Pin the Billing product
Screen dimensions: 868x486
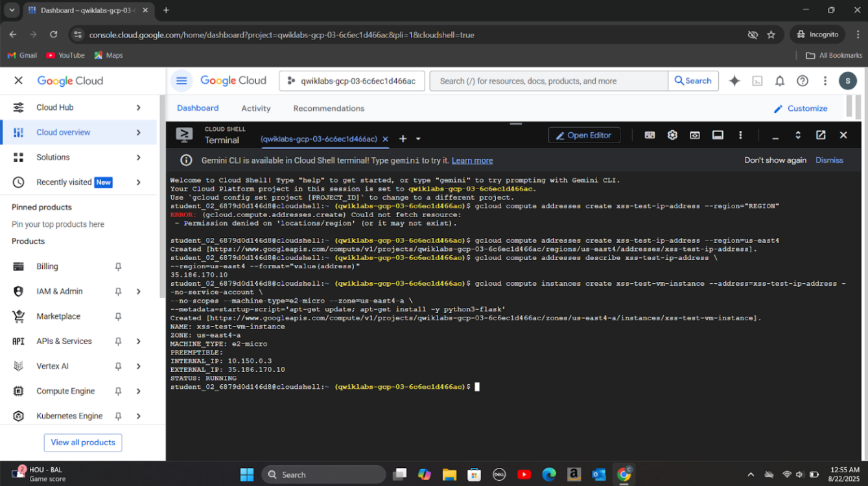[118, 266]
